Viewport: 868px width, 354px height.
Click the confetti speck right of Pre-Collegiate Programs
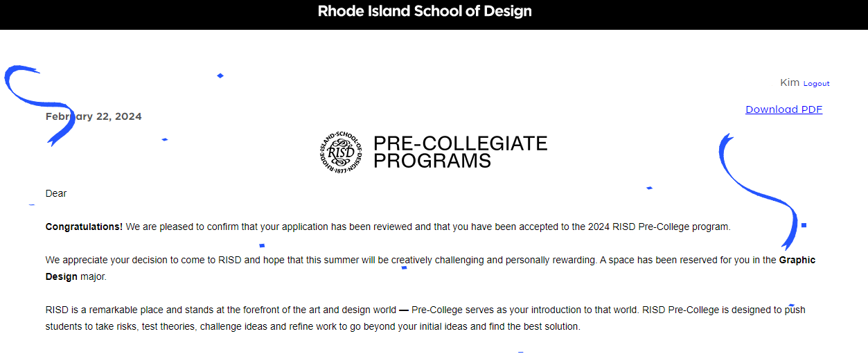click(649, 188)
